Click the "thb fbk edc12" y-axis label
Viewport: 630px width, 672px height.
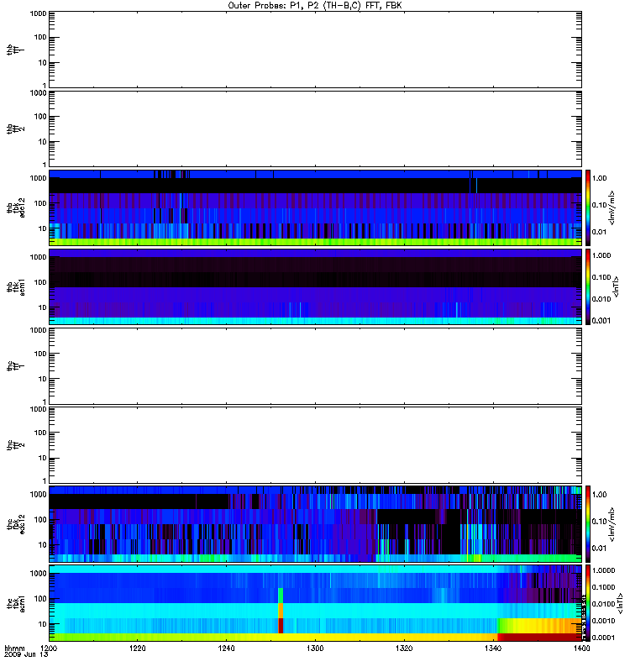coord(15,207)
